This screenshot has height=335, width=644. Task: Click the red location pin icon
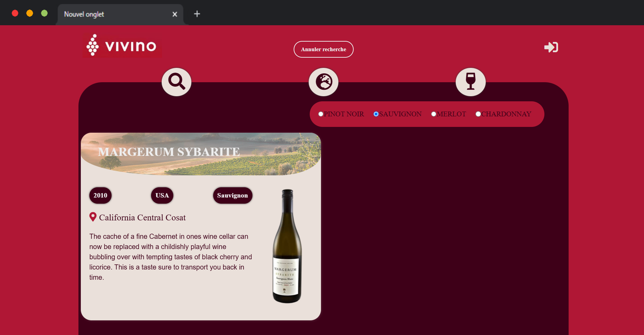[x=93, y=217]
